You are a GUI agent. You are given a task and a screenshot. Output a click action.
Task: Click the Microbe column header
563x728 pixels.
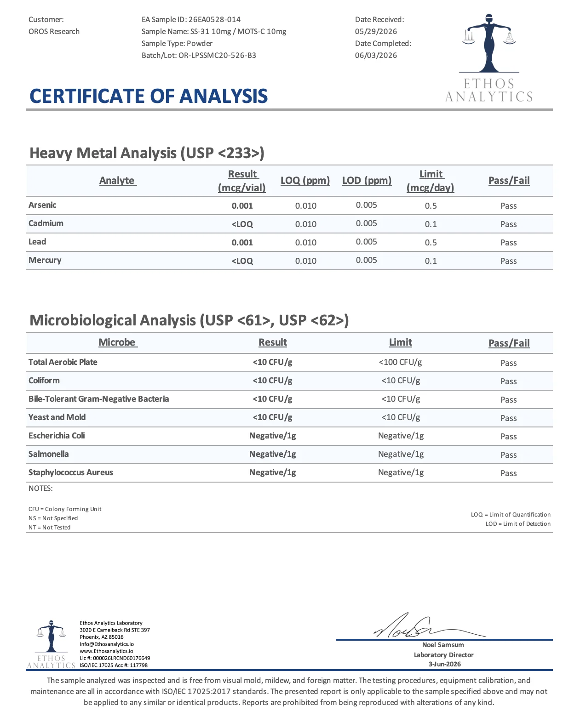click(x=118, y=342)
